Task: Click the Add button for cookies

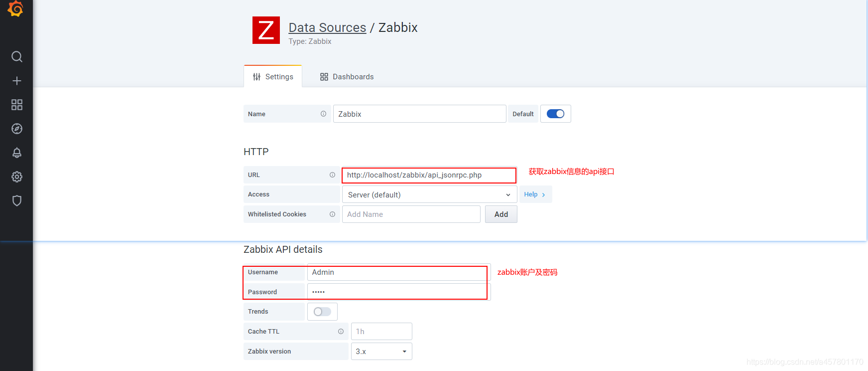Action: (501, 214)
